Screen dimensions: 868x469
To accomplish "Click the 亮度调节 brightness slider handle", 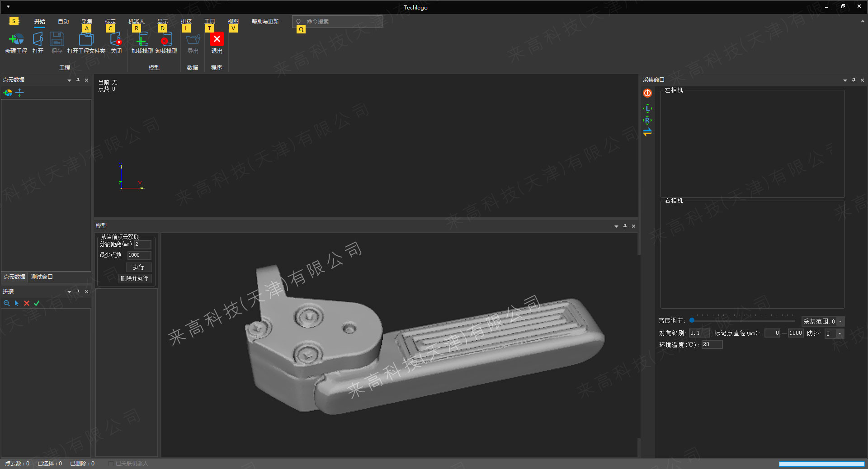I will coord(692,320).
